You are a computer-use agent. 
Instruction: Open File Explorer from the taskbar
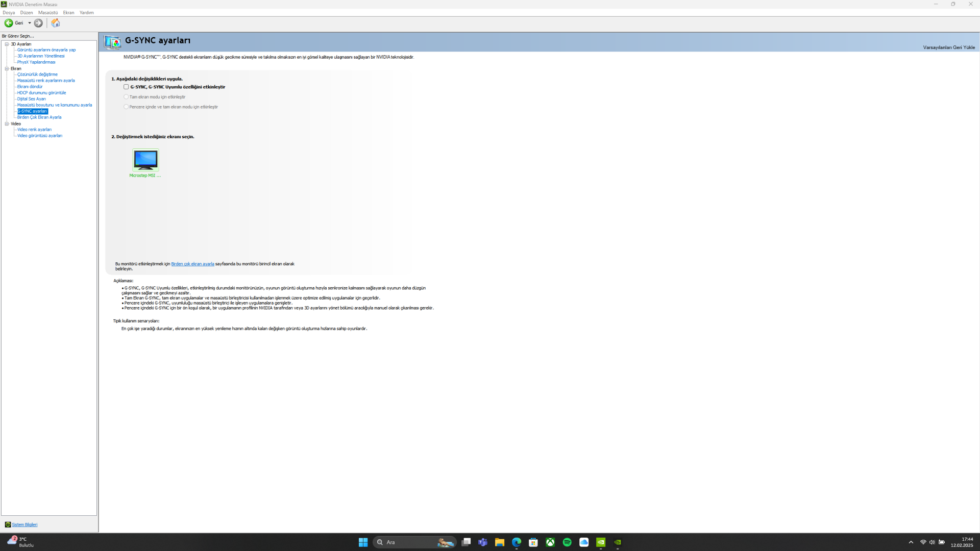point(500,542)
